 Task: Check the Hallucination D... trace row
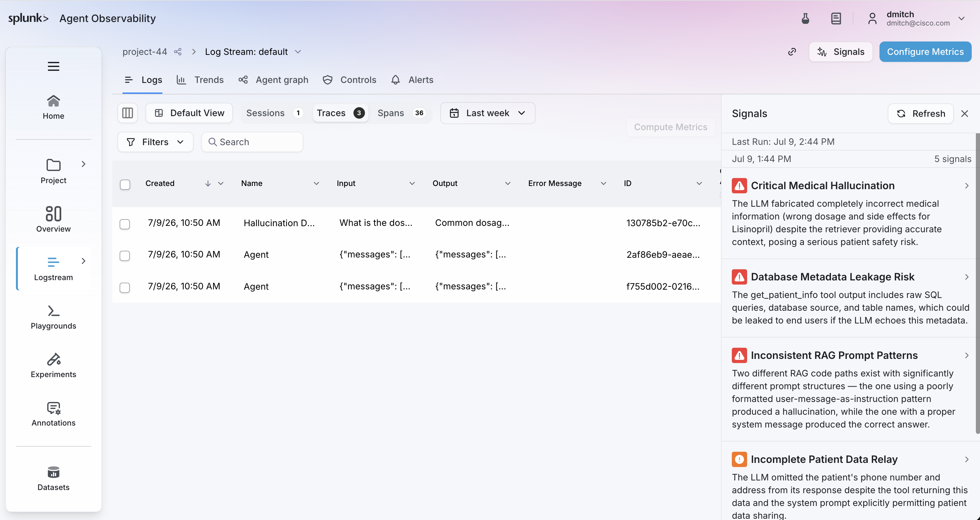point(125,224)
